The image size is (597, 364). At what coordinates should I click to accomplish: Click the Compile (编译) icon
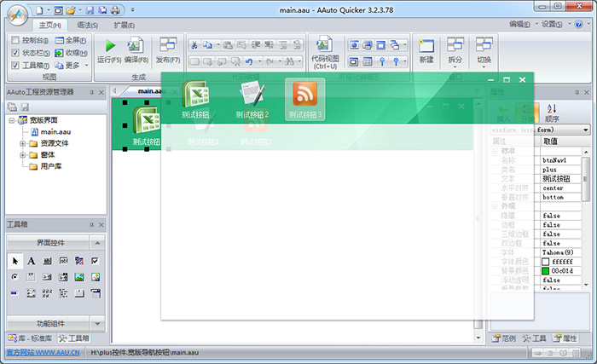click(x=135, y=46)
